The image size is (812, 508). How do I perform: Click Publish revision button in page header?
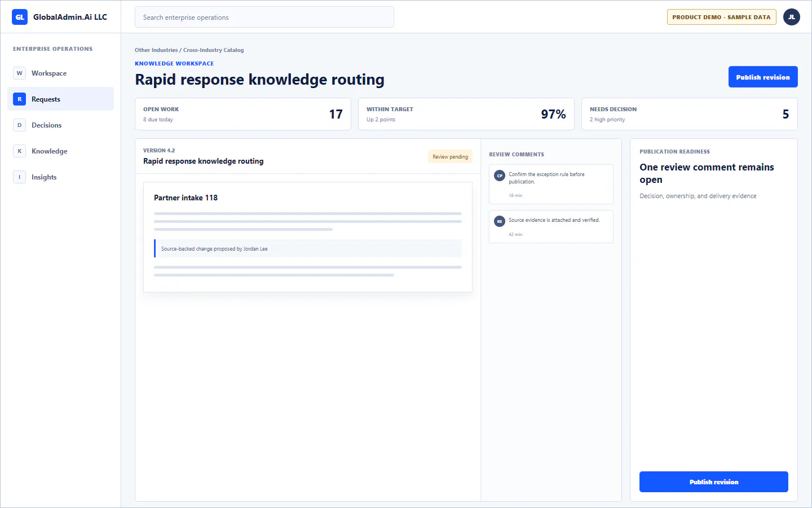click(x=763, y=77)
